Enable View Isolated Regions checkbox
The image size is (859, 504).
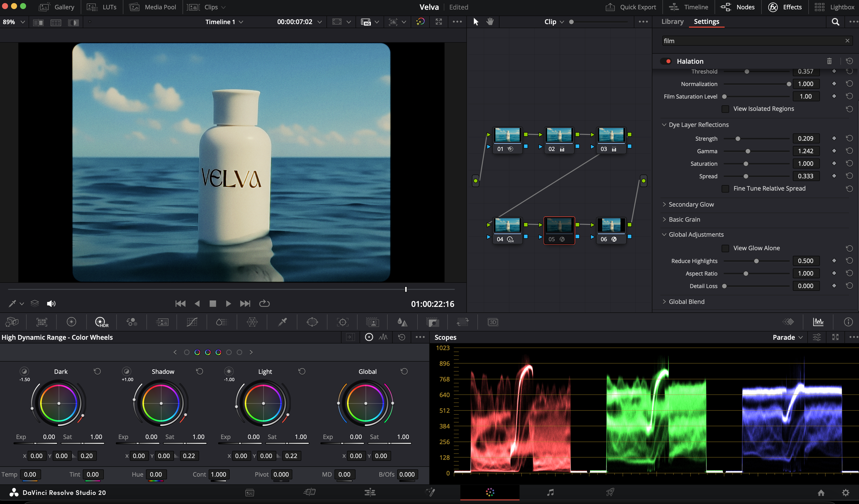click(725, 109)
